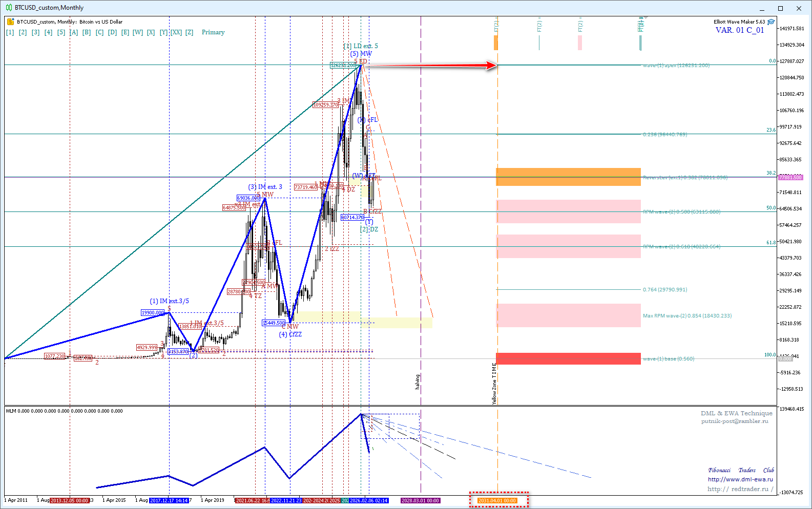Pick the [XX] wave label

click(x=176, y=32)
